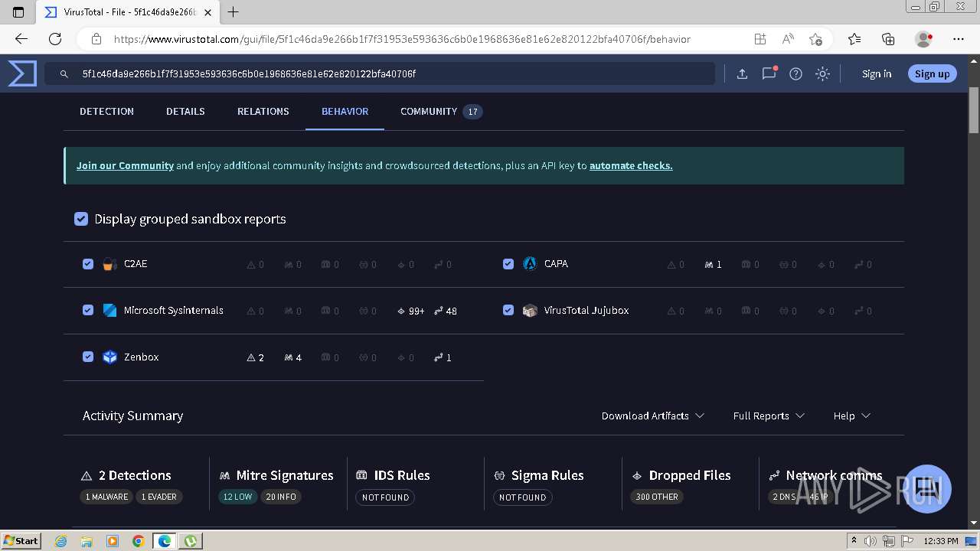Uncheck Display grouped sandbox reports
980x551 pixels.
tap(81, 219)
